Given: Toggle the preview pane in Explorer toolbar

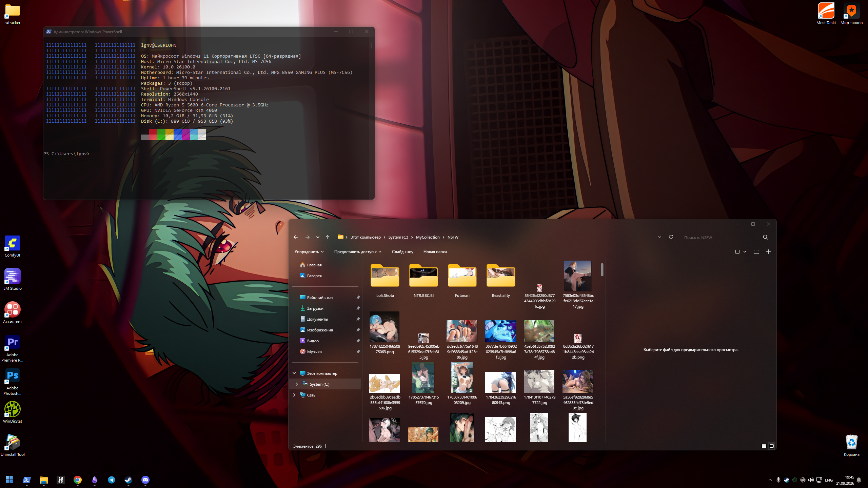Looking at the screenshot, I should 756,252.
